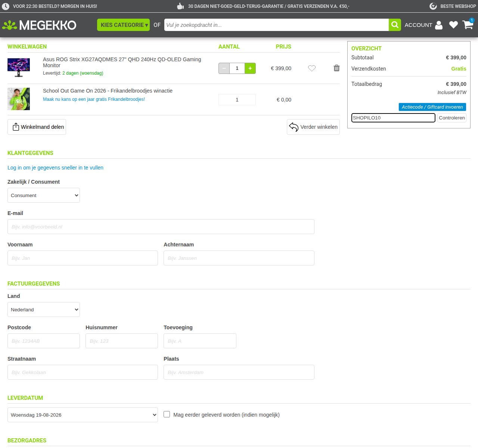The width and height of the screenshot is (478, 448).
Task: Click the 'Inclusief BTW' note
Action: coord(452,93)
